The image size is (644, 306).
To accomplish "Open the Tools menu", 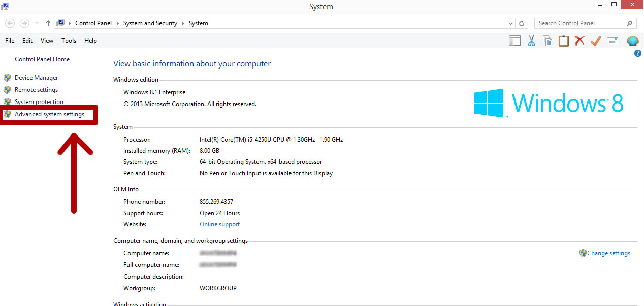I will [69, 41].
